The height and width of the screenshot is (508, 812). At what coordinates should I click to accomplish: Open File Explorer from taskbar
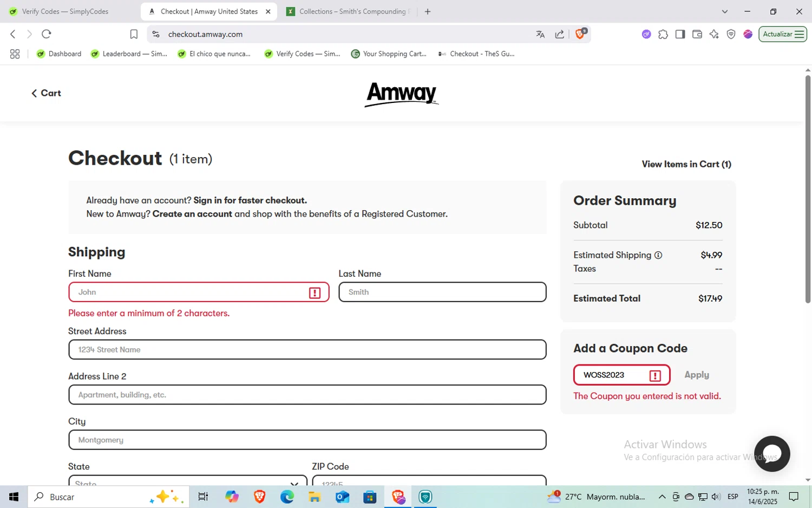point(315,497)
